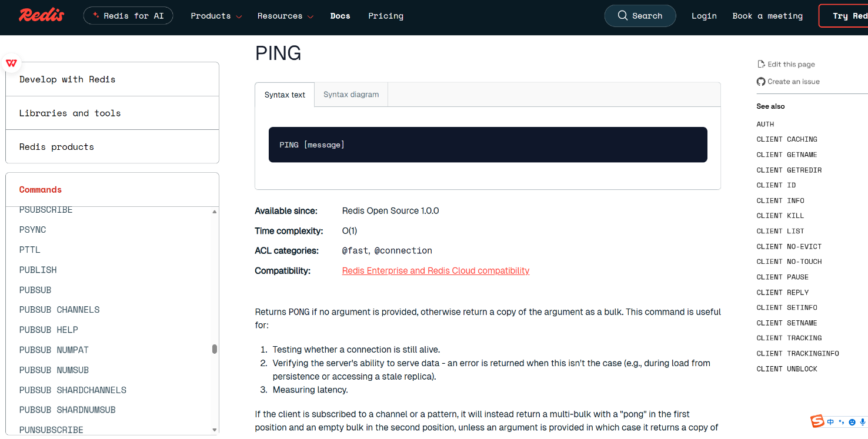The width and height of the screenshot is (868, 439).
Task: Open CLIENT SETINFO in See also
Action: point(787,307)
